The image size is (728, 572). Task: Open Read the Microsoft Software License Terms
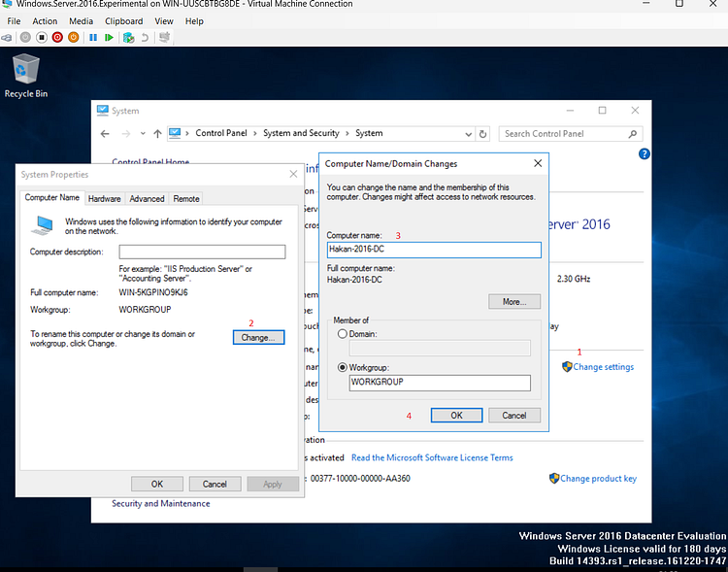point(432,457)
